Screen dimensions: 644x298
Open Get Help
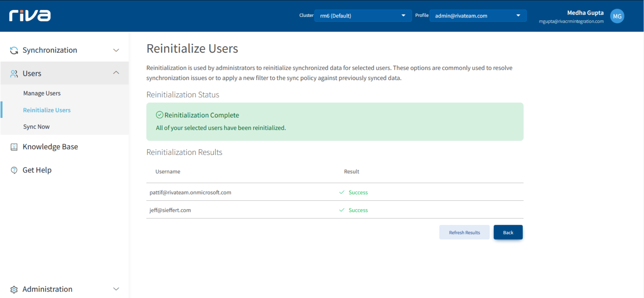(x=37, y=170)
